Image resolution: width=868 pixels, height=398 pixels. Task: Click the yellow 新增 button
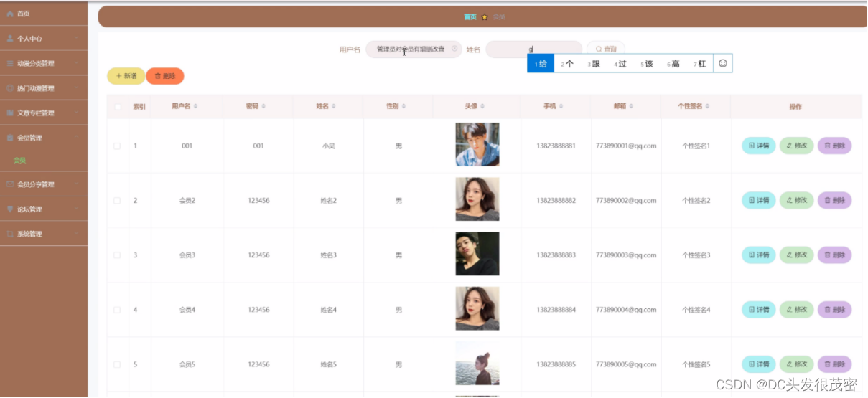pyautogui.click(x=126, y=76)
